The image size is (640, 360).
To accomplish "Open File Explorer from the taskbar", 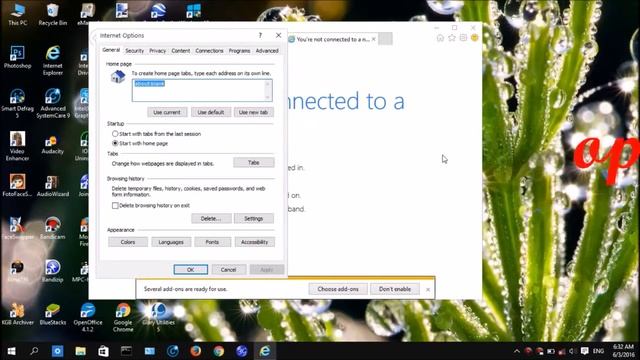I will coord(80,351).
